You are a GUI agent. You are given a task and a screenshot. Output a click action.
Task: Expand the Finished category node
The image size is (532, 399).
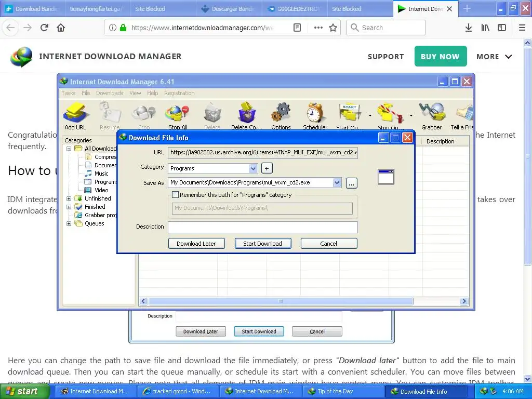tap(69, 207)
